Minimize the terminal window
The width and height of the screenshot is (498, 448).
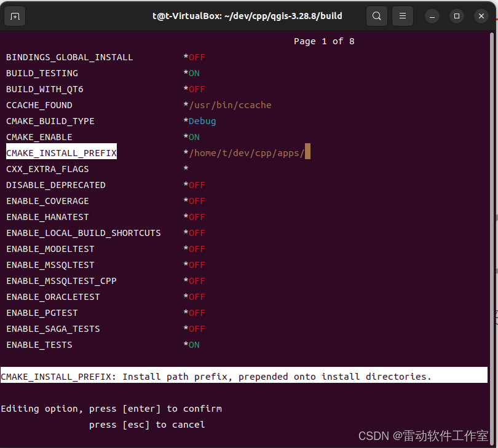pos(432,16)
